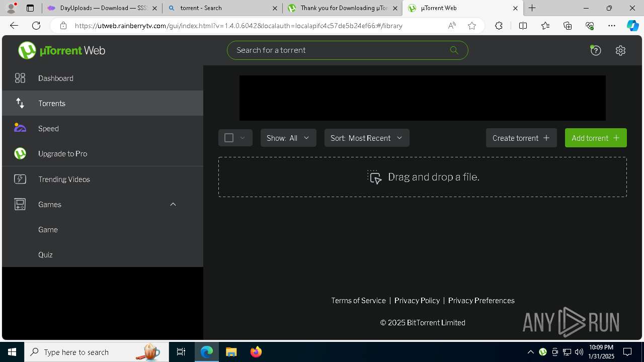The image size is (644, 362).
Task: Switch to torrent - Search tab
Action: (x=222, y=8)
